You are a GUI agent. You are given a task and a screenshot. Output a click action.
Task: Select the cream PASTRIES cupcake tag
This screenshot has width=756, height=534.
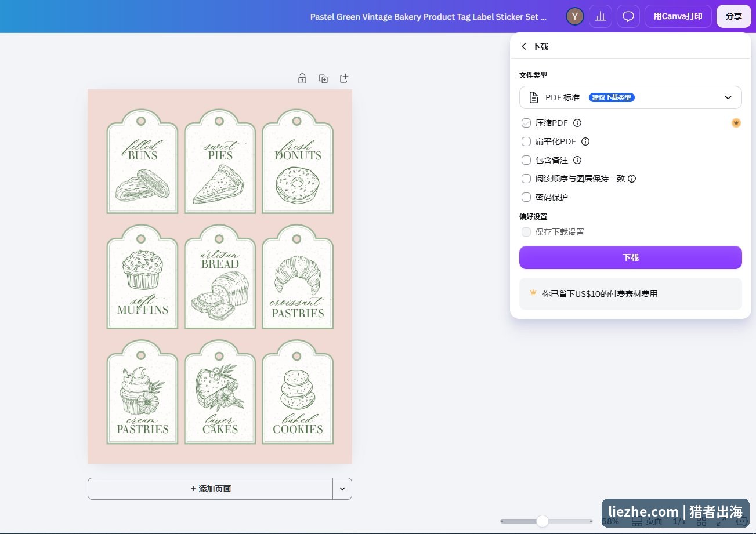(142, 393)
